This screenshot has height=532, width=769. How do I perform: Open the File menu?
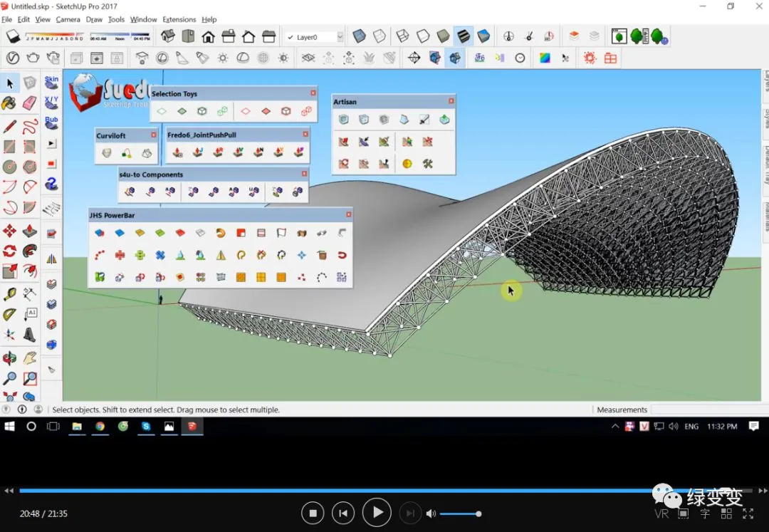click(7, 19)
